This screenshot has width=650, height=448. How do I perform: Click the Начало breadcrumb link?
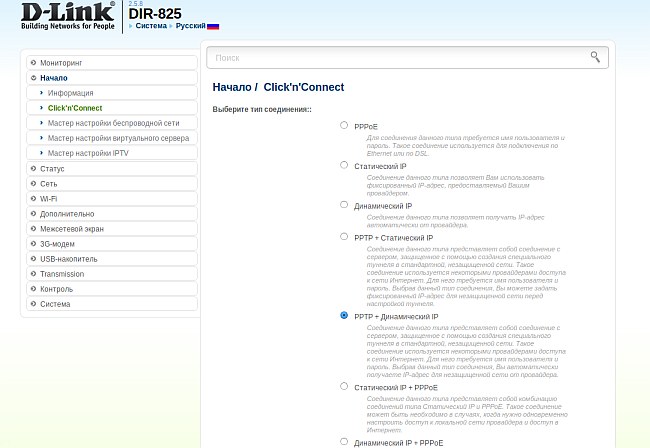tap(232, 87)
